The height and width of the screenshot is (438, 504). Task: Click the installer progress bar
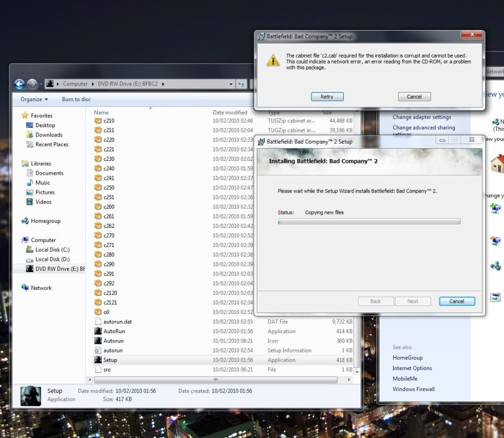tap(369, 221)
